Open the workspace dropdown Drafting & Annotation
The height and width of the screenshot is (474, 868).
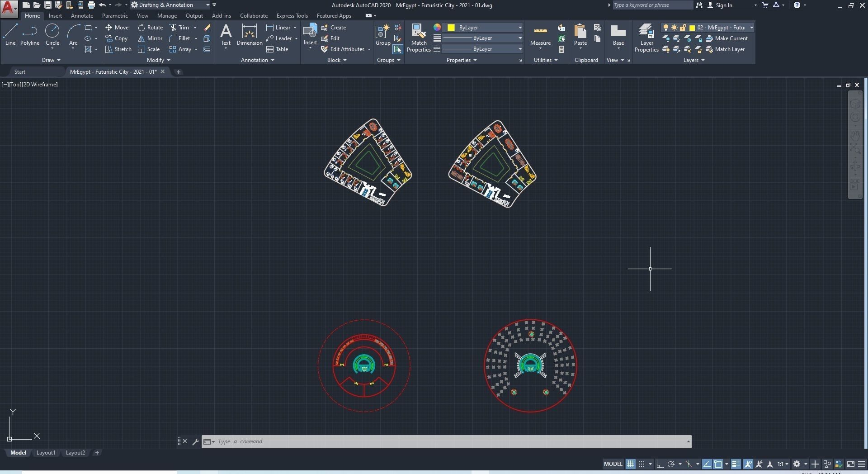(170, 5)
